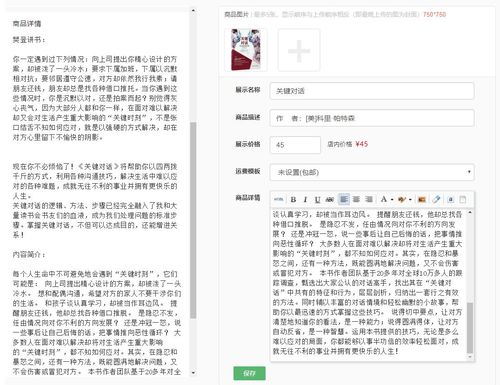The height and width of the screenshot is (385, 500).
Task: Click the select-all icon in editor toolbar
Action: [x=450, y=199]
